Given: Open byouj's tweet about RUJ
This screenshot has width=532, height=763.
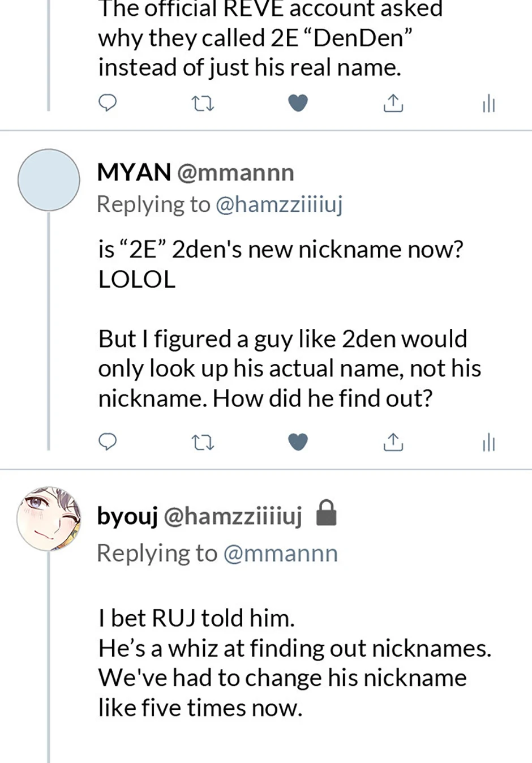Looking at the screenshot, I should coord(294,663).
